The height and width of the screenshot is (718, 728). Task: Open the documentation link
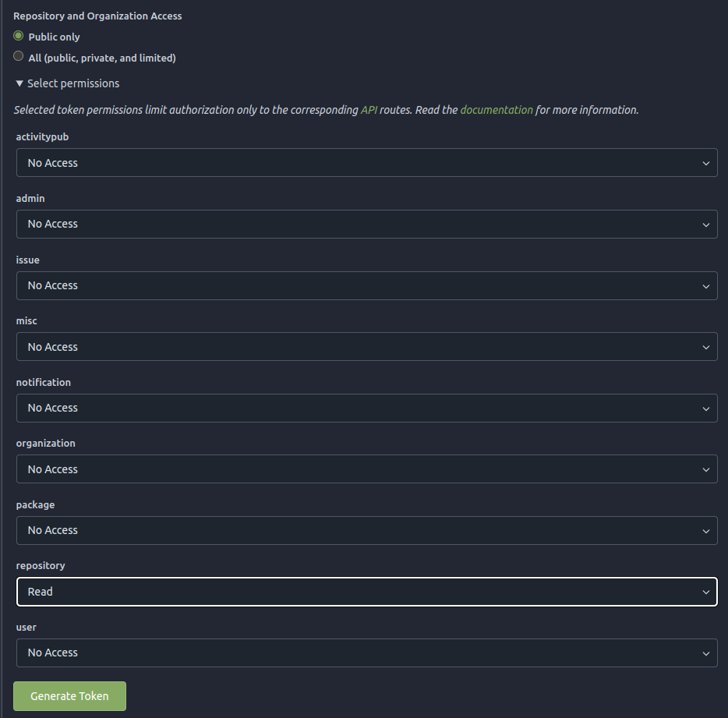[497, 110]
